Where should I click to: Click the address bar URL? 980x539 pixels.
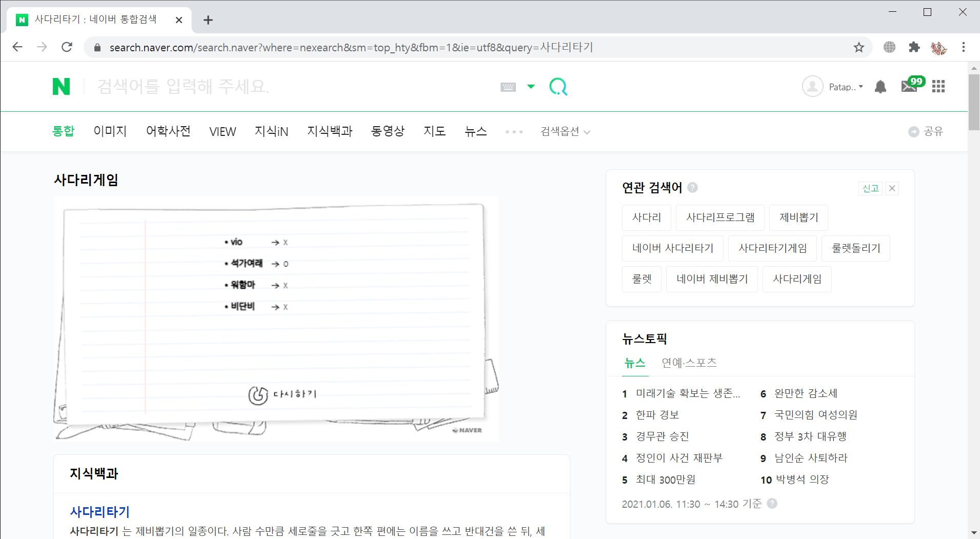point(351,47)
